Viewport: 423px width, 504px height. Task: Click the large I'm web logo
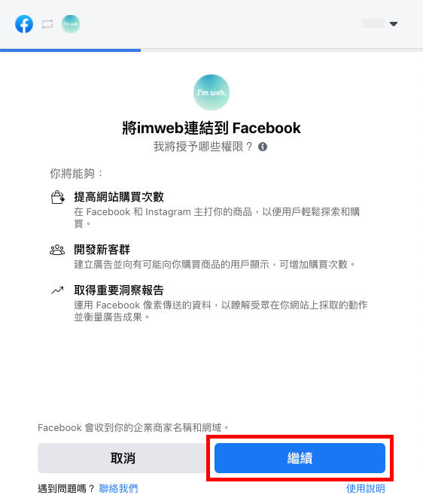tap(211, 93)
